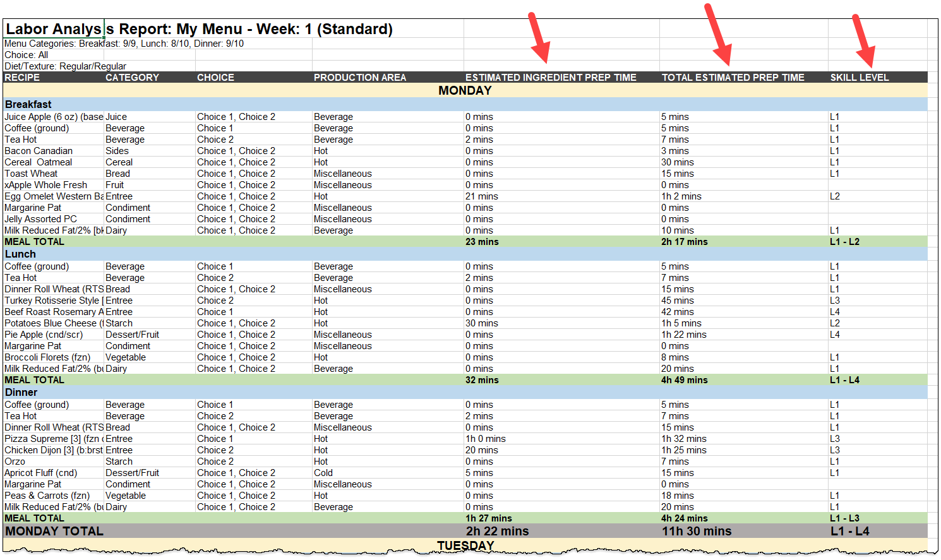Viewport: 941px width, 560px height.
Task: Click the '45 mins' total prep cell
Action: tap(678, 301)
